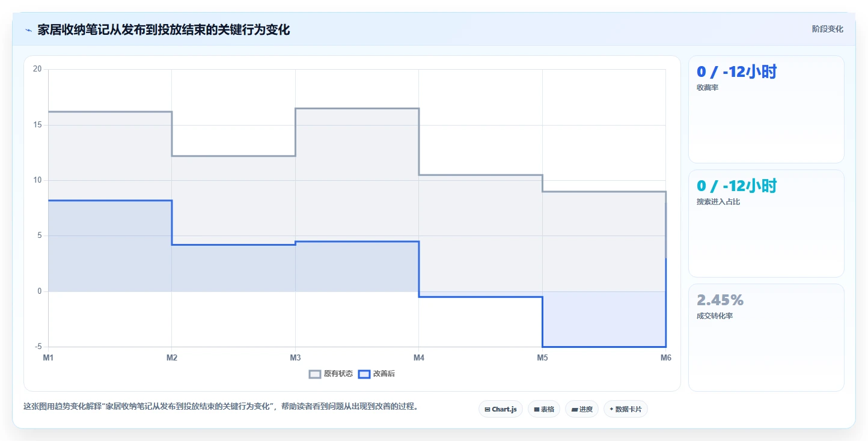
Task: Open the 成交转化率 data card
Action: 766,338
